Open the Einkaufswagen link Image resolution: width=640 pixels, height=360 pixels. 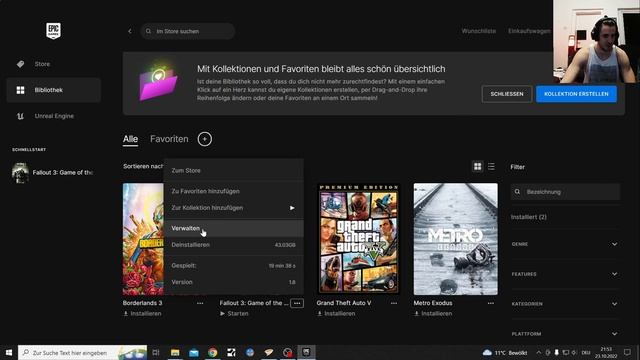click(529, 31)
